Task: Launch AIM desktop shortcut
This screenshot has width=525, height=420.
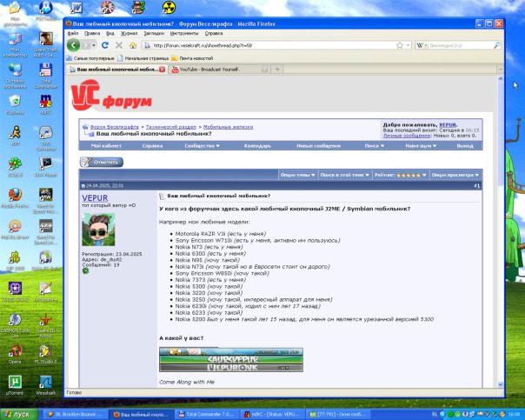Action: [15, 136]
